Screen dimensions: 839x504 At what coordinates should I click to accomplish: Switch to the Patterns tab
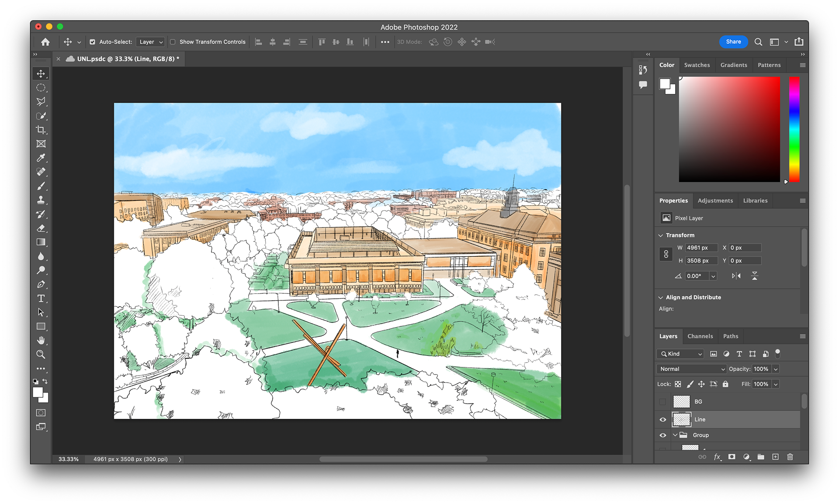click(769, 65)
